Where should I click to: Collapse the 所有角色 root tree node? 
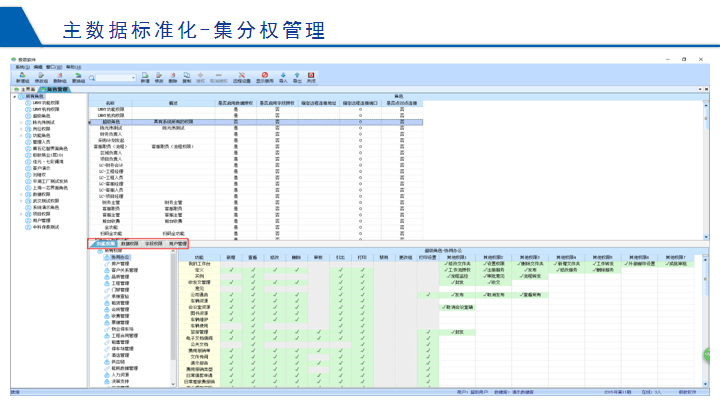click(x=15, y=97)
